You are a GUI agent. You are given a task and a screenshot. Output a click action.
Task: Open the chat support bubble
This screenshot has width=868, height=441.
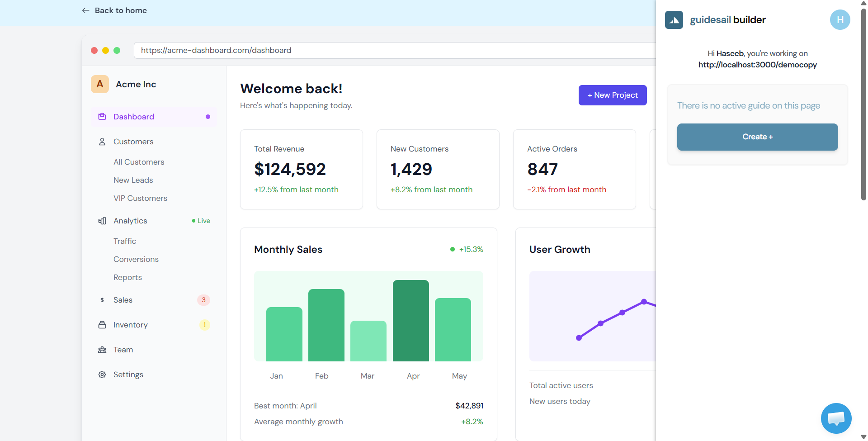[836, 418]
